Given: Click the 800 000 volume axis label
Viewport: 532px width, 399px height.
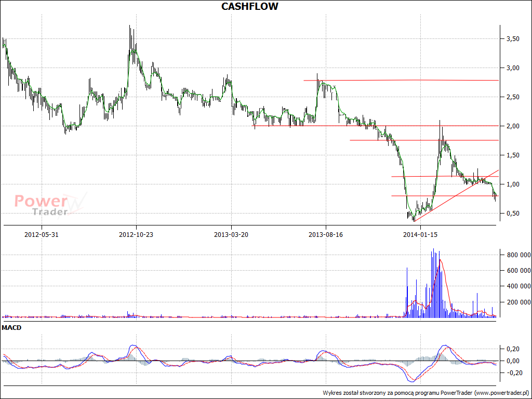Looking at the screenshot, I should pos(518,255).
